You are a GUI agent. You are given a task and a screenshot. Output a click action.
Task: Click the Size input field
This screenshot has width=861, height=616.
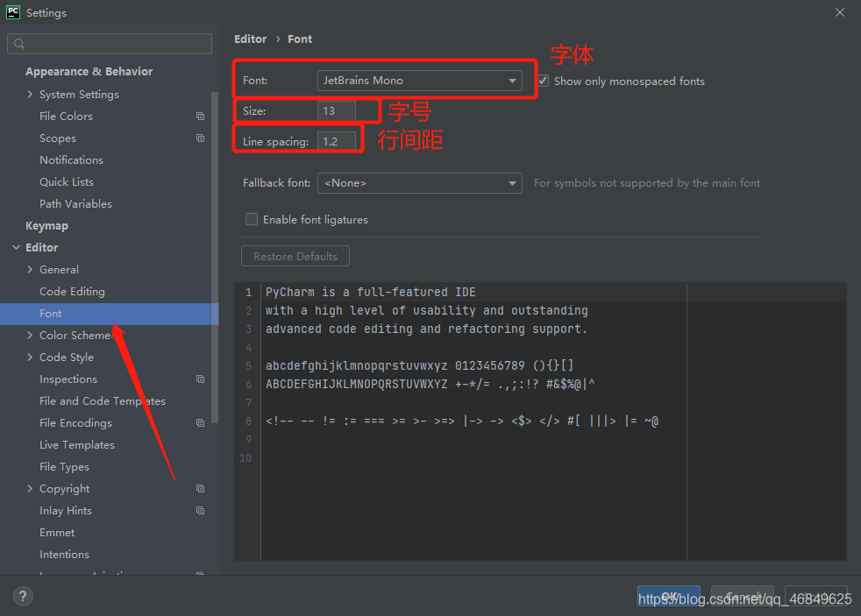pyautogui.click(x=337, y=110)
